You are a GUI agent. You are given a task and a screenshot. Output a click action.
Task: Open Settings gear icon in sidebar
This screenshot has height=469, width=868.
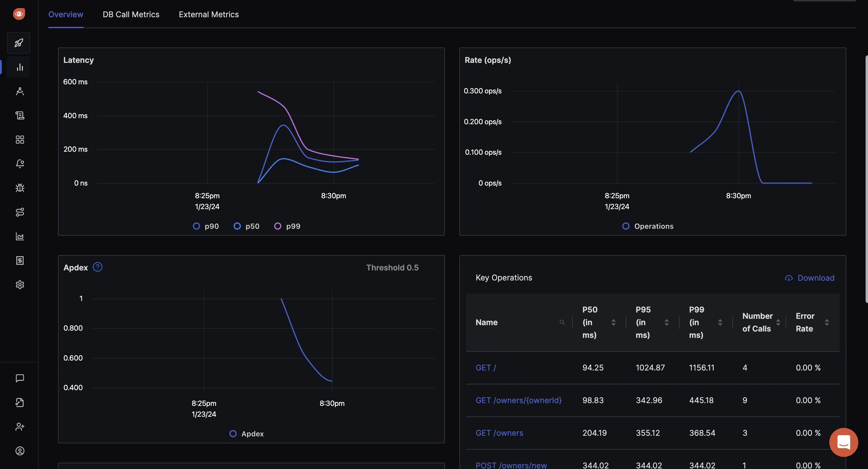[20, 285]
